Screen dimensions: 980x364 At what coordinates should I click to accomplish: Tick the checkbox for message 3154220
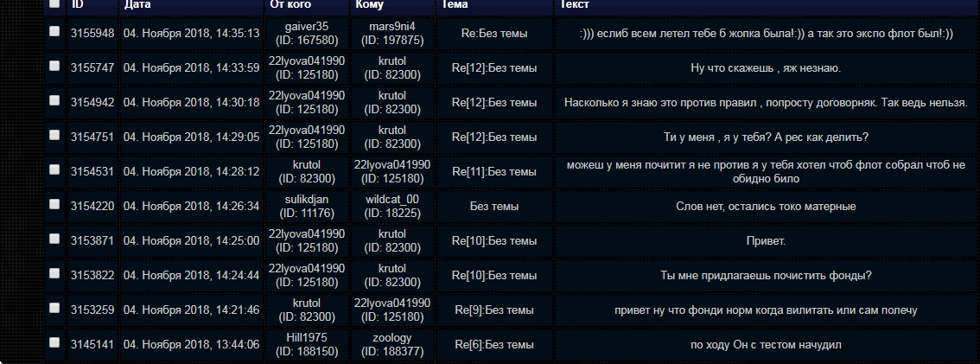point(55,204)
